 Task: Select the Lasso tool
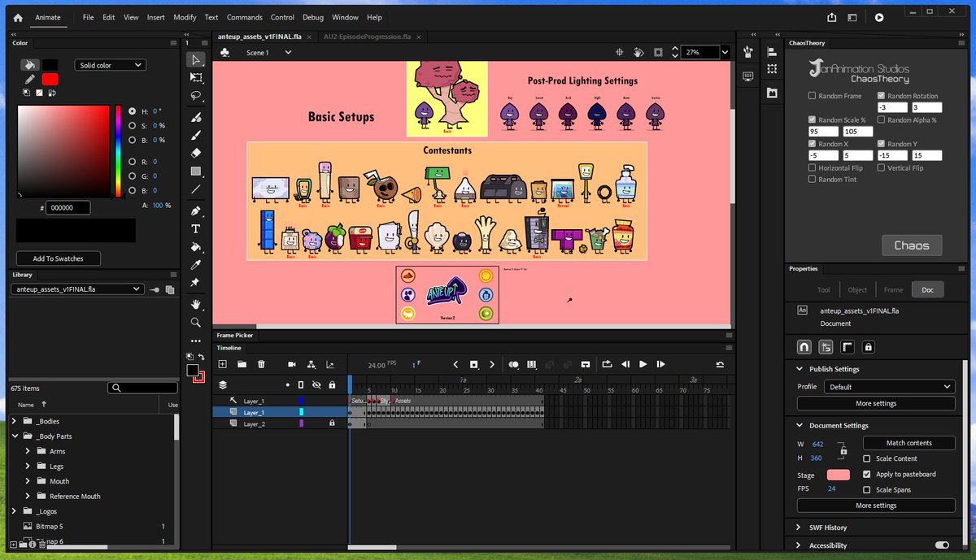click(x=196, y=96)
